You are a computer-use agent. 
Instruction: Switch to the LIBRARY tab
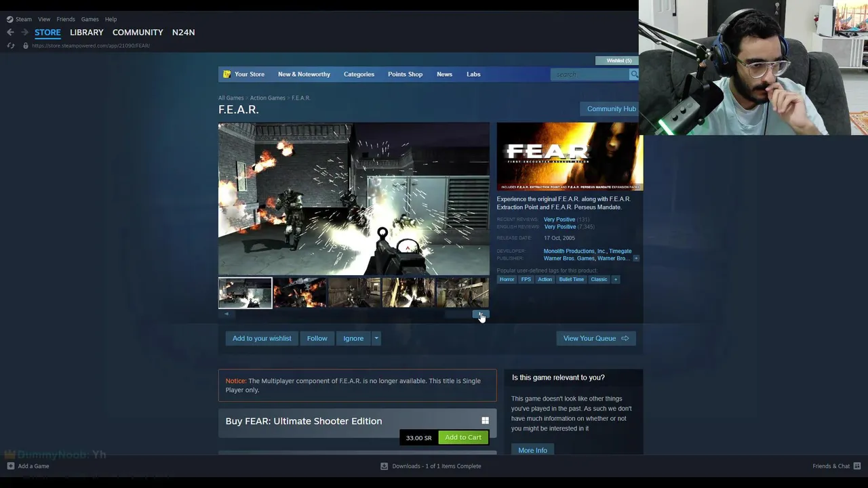point(87,32)
